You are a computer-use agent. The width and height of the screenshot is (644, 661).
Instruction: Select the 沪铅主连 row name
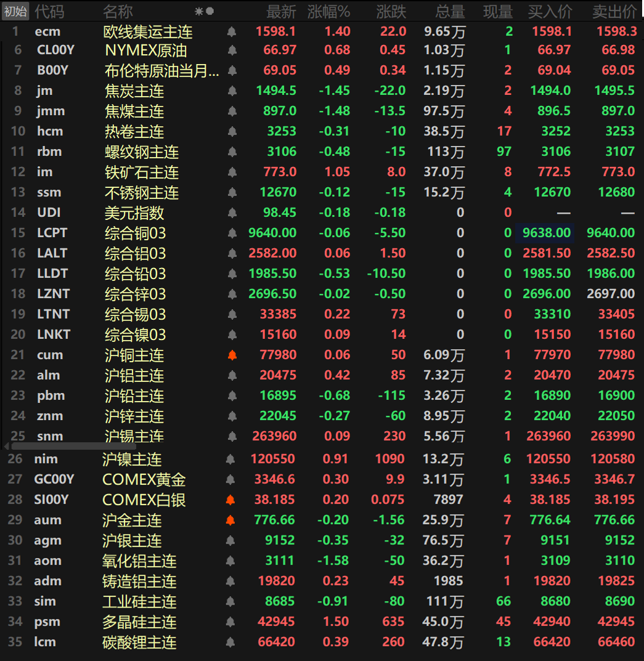134,395
